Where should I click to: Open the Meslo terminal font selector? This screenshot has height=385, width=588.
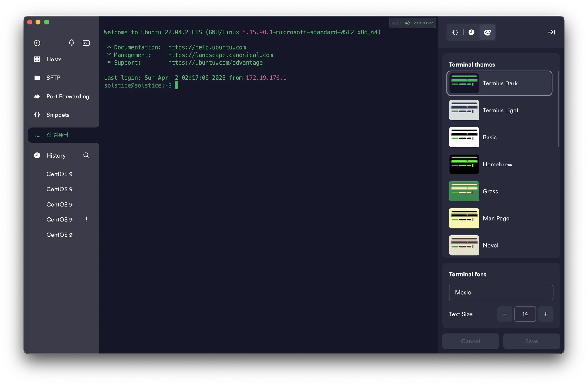501,292
